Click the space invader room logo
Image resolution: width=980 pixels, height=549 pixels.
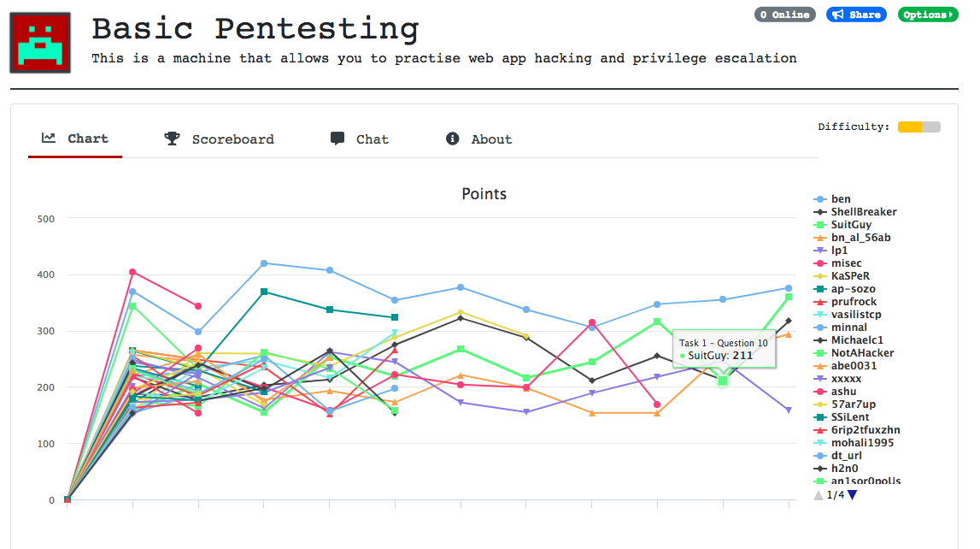pyautogui.click(x=40, y=42)
